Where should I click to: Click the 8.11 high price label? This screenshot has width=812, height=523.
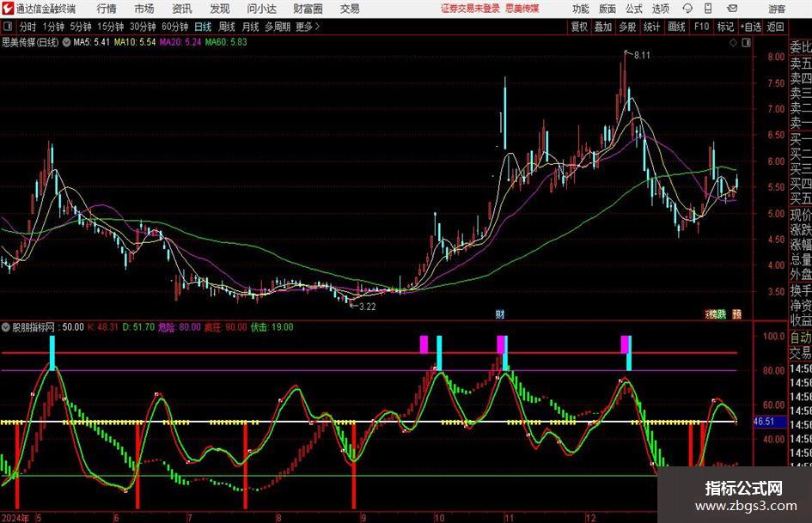pos(642,56)
